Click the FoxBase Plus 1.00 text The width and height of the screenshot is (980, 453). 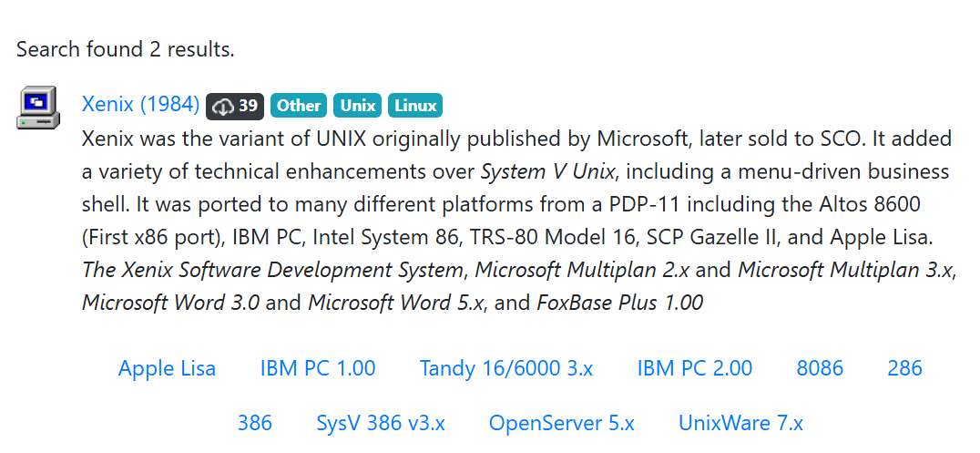coord(618,302)
